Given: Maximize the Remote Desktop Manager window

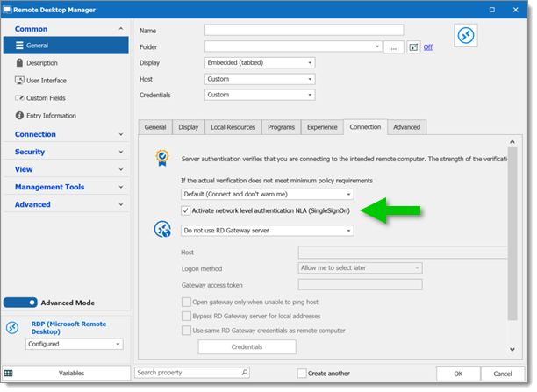Looking at the screenshot, I should click(x=491, y=10).
